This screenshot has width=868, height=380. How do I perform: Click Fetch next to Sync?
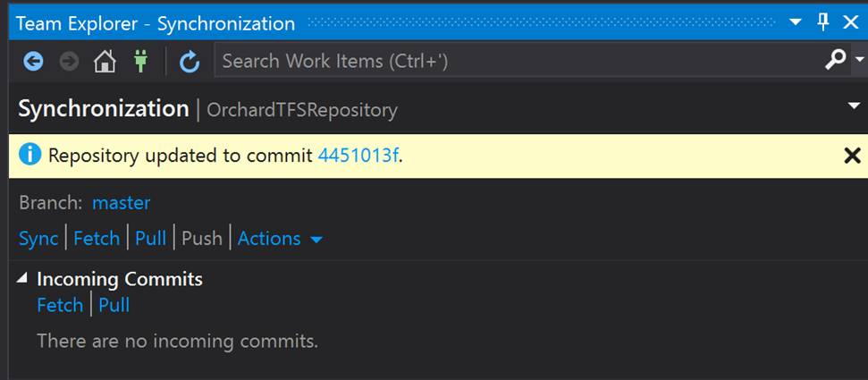(x=97, y=239)
